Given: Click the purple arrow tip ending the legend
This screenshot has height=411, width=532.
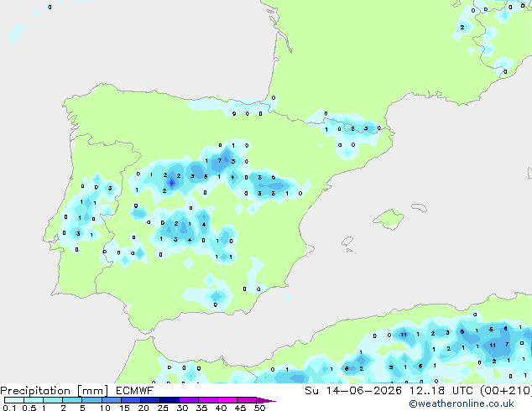Looking at the screenshot, I should tap(266, 400).
